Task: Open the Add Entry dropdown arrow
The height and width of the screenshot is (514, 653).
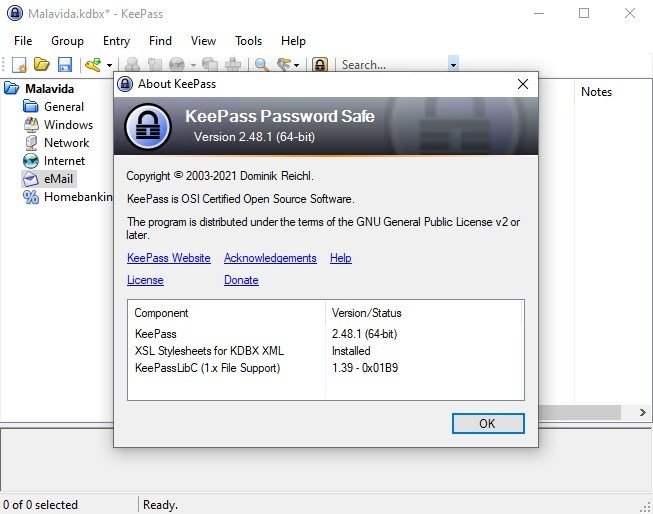Action: 109,65
